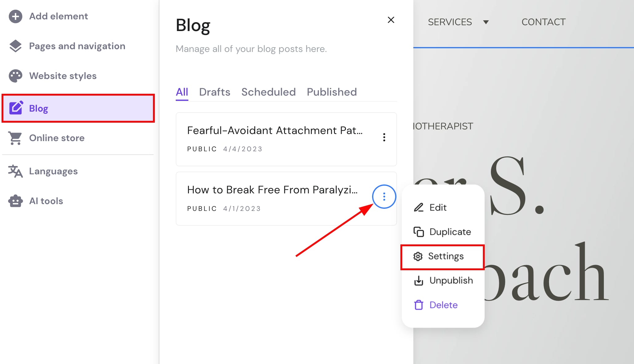
Task: Switch to the Scheduled tab
Action: (x=268, y=92)
